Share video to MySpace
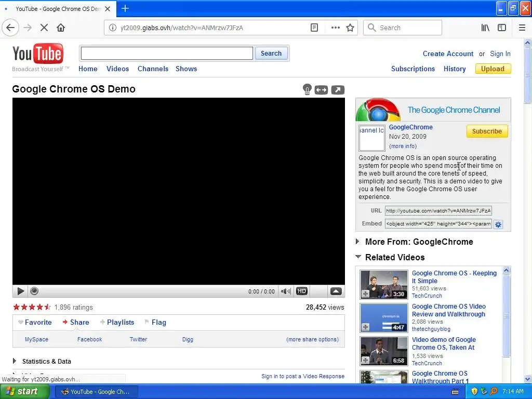532x399 pixels. click(37, 339)
